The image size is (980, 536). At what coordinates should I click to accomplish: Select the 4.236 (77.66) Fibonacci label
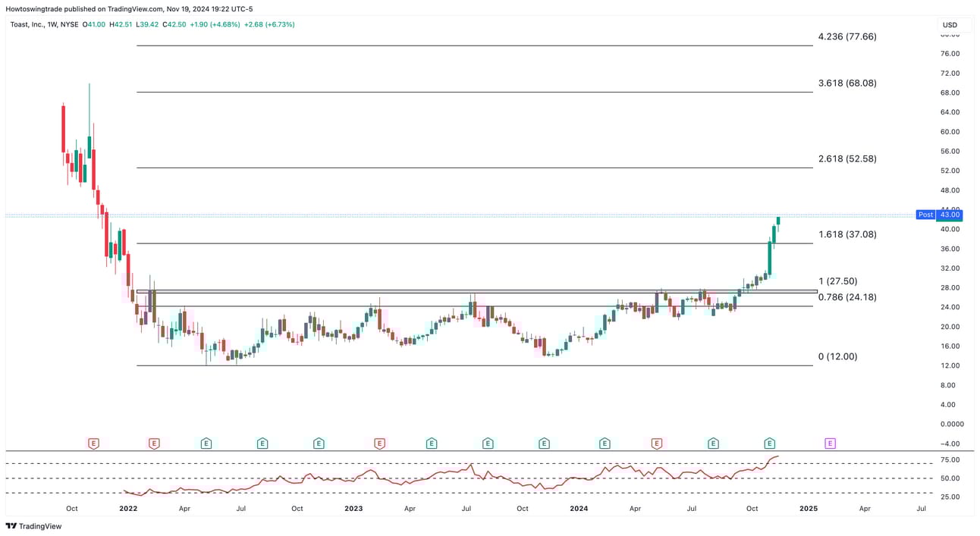click(847, 36)
